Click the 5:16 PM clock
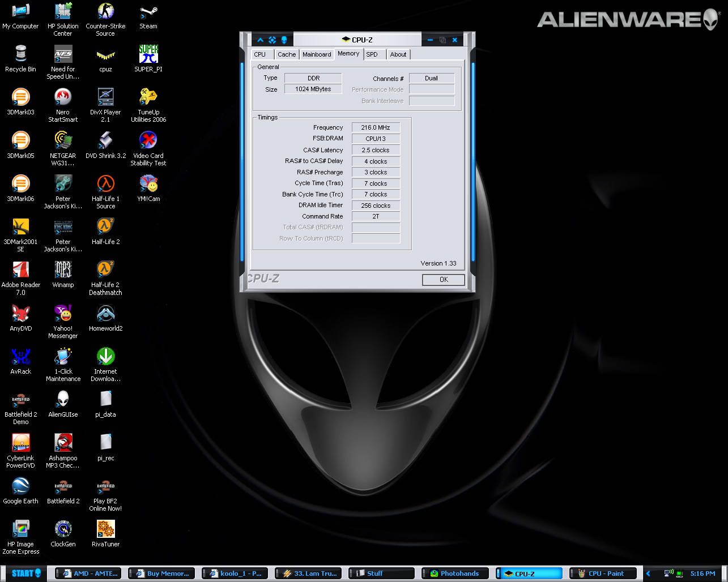This screenshot has height=582, width=728. [703, 574]
